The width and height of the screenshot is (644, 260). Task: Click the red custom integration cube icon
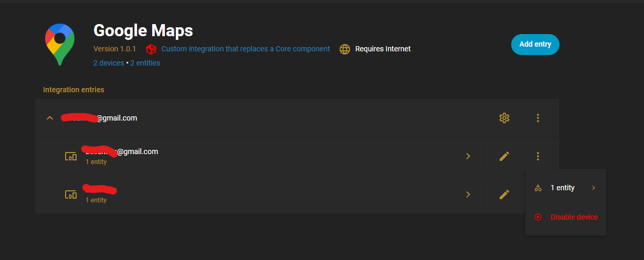pyautogui.click(x=151, y=49)
